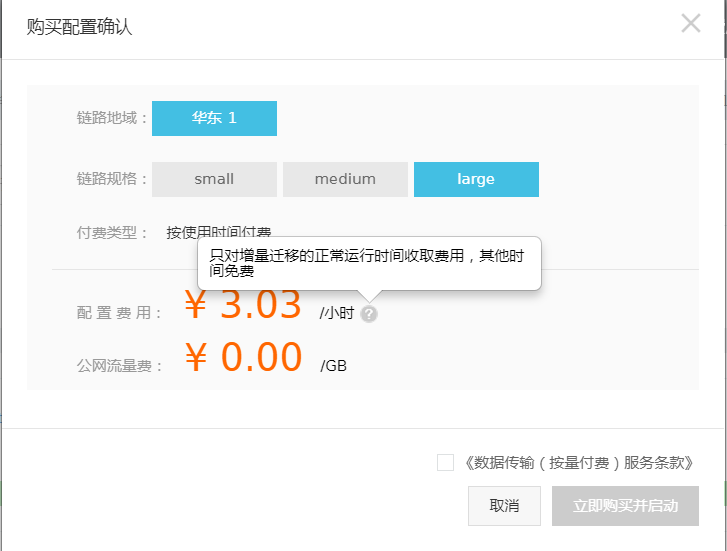Click the /GB unit text

click(333, 365)
